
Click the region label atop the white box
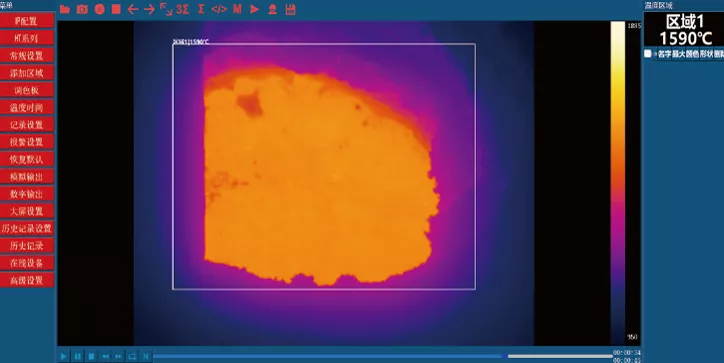click(191, 42)
